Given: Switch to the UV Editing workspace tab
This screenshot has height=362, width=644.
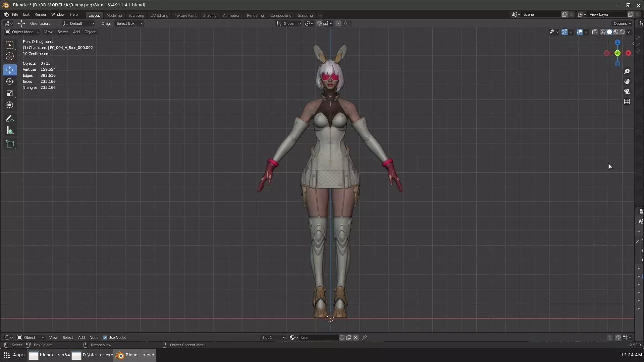Looking at the screenshot, I should click(x=159, y=15).
